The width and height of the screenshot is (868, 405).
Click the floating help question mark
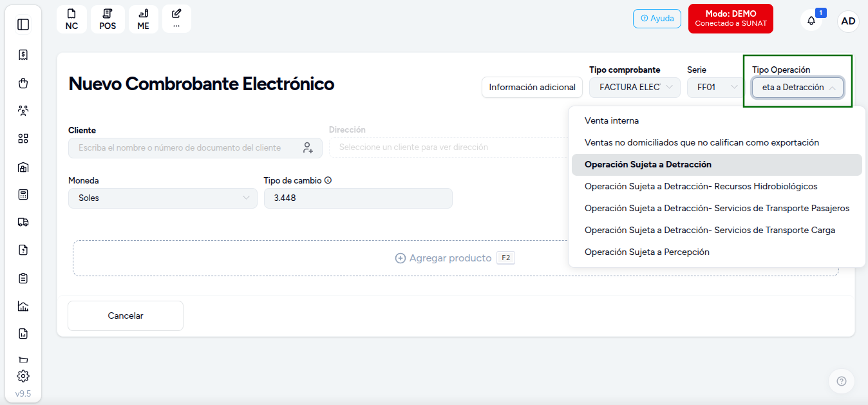[841, 381]
